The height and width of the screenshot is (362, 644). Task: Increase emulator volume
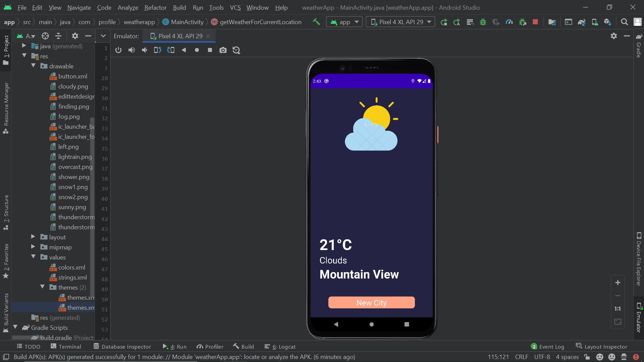click(x=131, y=50)
